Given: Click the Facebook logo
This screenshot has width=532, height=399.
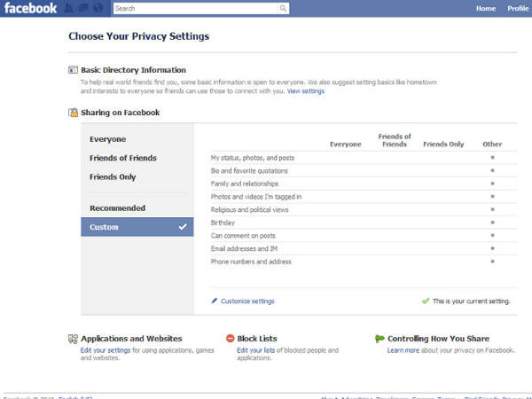Looking at the screenshot, I should click(30, 9).
